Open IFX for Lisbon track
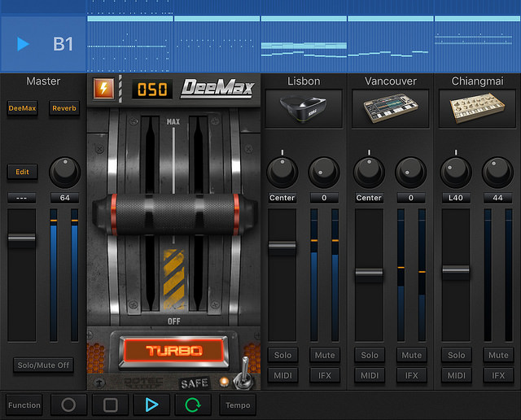 point(325,375)
